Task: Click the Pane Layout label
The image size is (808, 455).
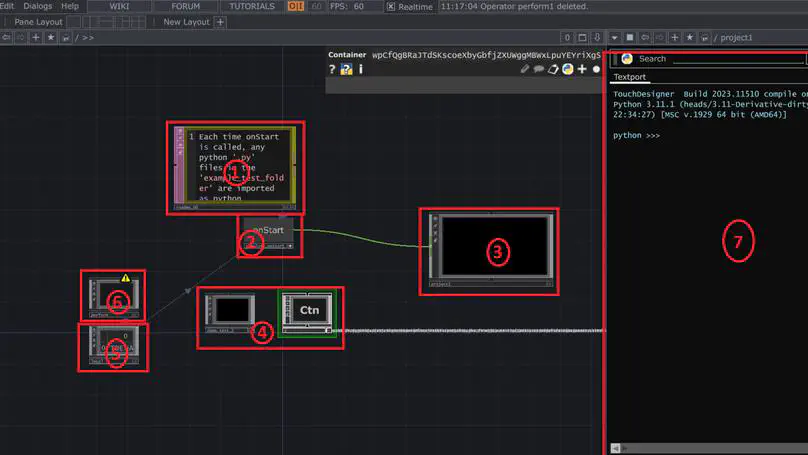Action: click(x=38, y=22)
